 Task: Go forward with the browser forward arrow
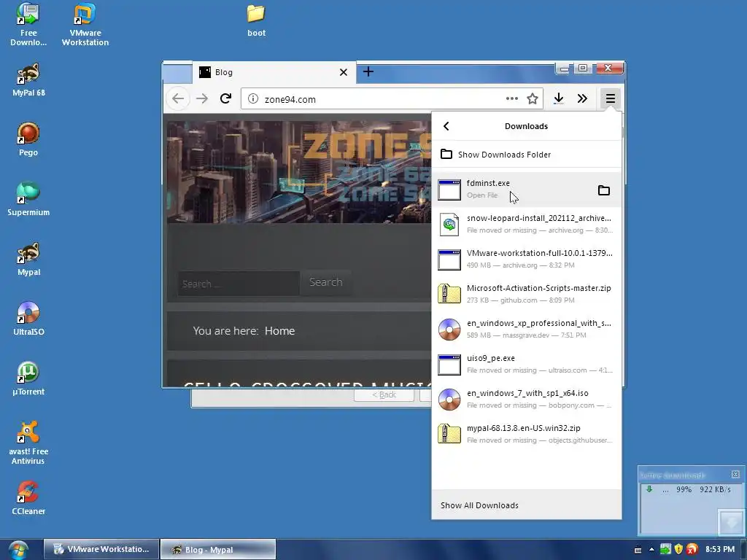[x=202, y=98]
